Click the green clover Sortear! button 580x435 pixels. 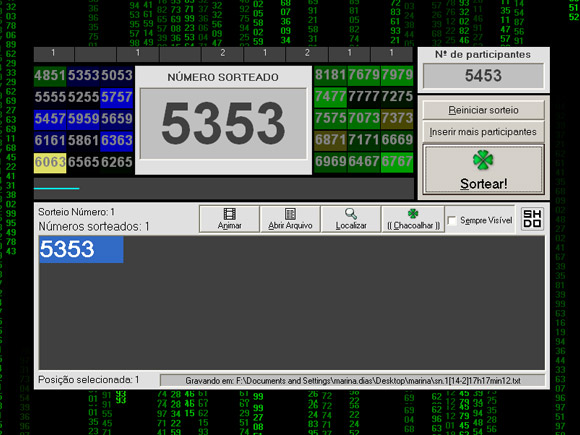tap(483, 170)
